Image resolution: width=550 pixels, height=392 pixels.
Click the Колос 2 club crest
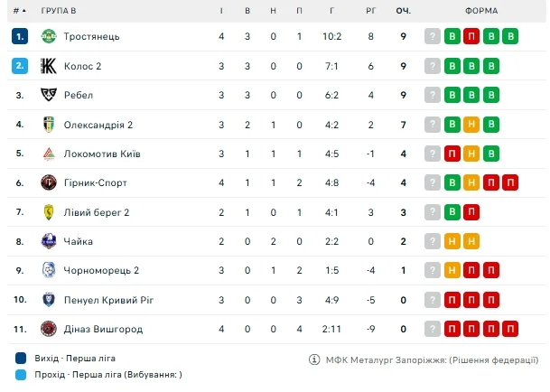click(49, 66)
